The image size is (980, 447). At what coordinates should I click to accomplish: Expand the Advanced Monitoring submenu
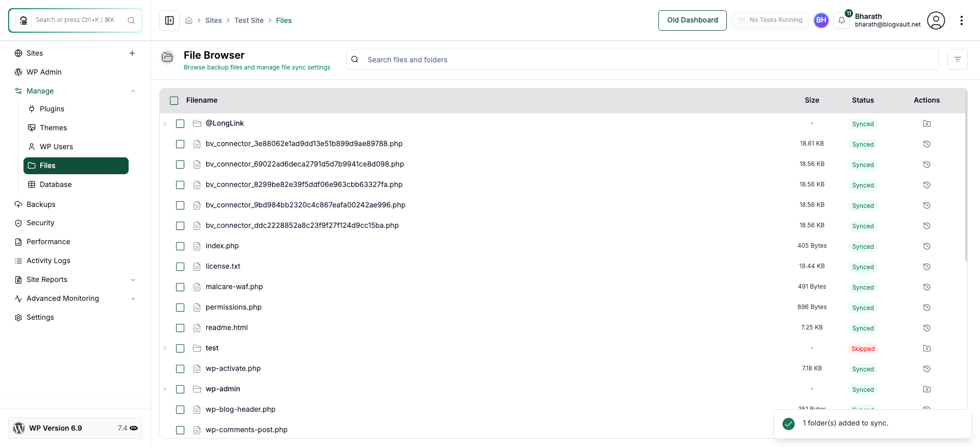[133, 298]
